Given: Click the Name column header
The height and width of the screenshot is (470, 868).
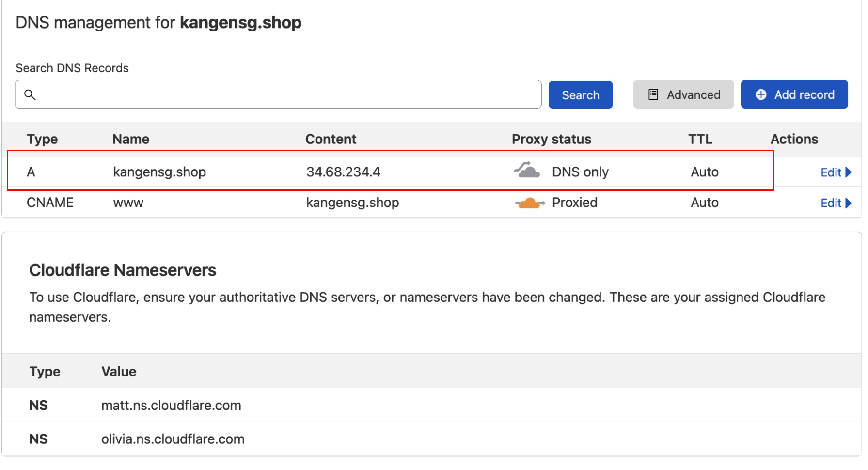Looking at the screenshot, I should (131, 140).
